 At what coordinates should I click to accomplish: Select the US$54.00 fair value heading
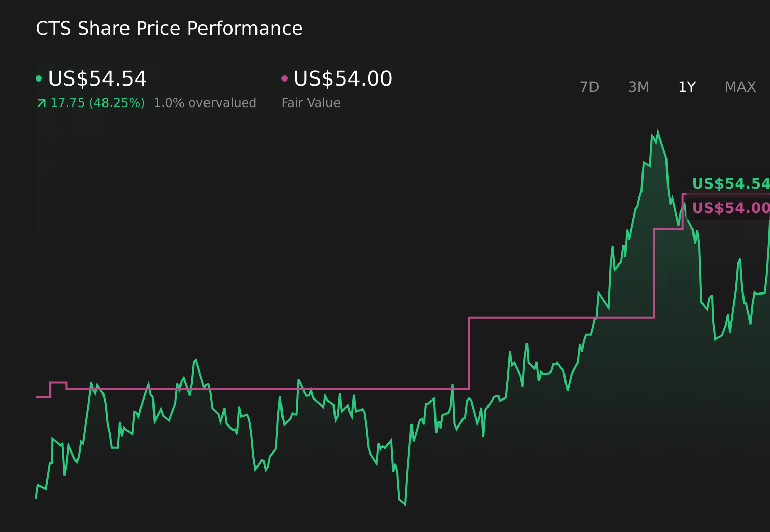pyautogui.click(x=343, y=78)
